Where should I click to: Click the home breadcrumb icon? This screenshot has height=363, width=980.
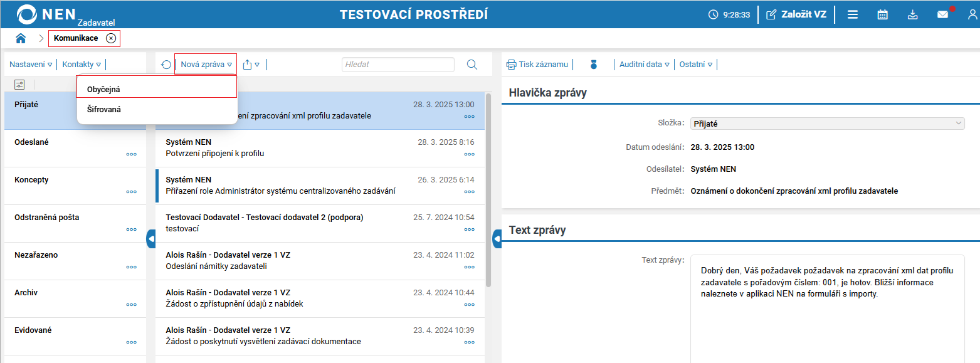pos(21,38)
